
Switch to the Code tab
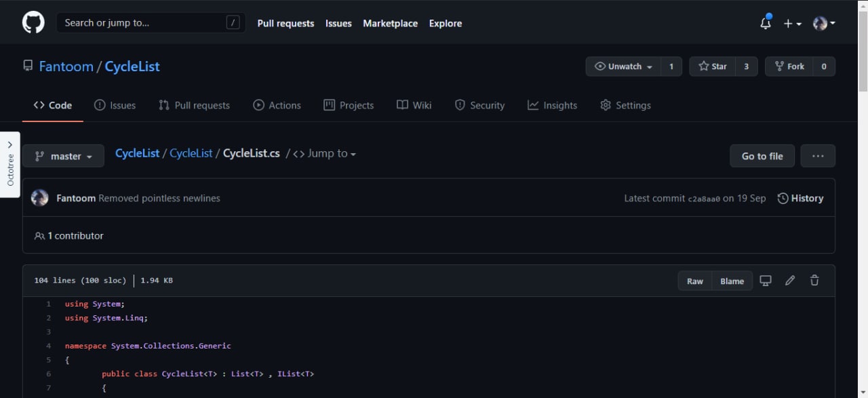coord(53,105)
